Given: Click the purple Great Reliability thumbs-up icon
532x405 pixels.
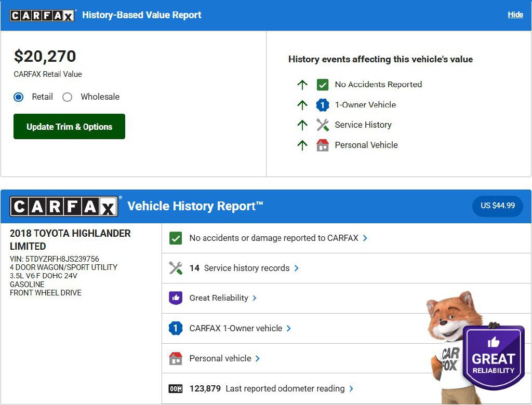Looking at the screenshot, I should pos(176,298).
